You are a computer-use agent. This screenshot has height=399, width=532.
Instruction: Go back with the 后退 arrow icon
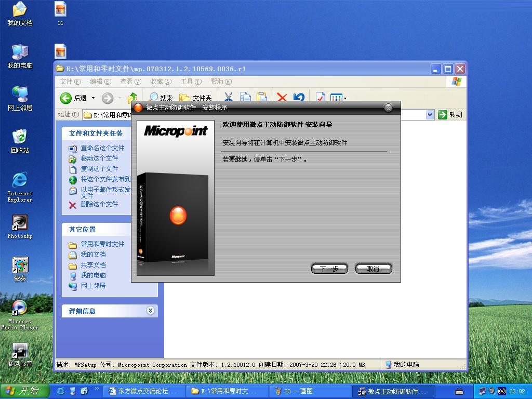[66, 98]
